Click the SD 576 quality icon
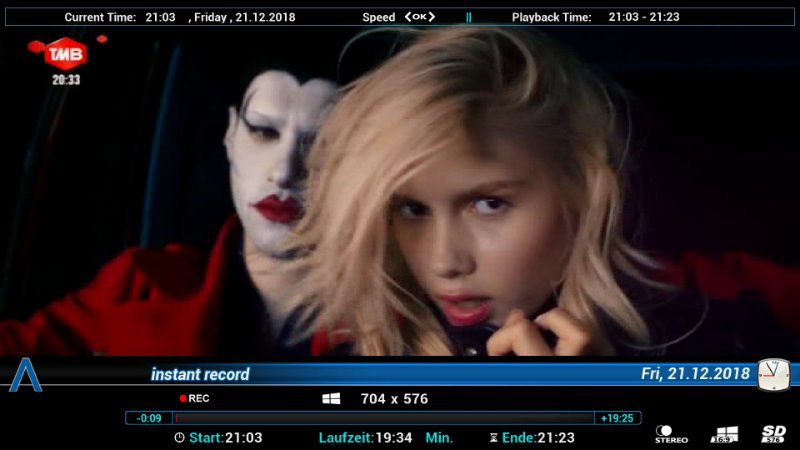The height and width of the screenshot is (450, 800). (x=773, y=434)
